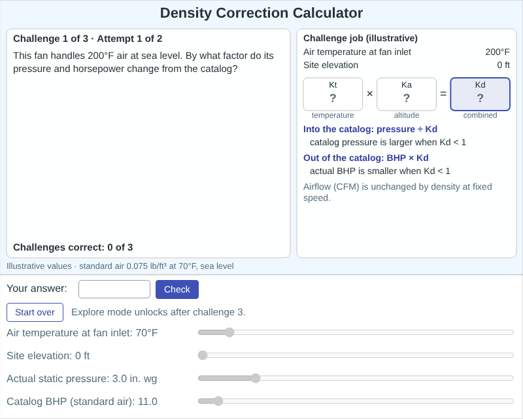Image resolution: width=523 pixels, height=420 pixels.
Task: Select the Kt temperature factor box
Action: [333, 94]
